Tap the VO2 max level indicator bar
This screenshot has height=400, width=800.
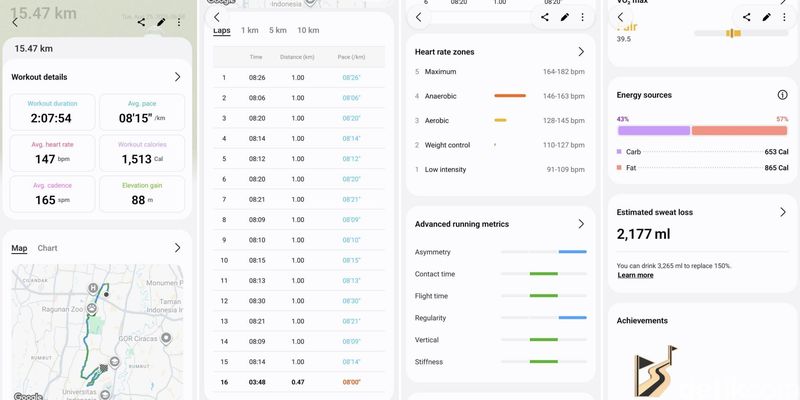741,33
